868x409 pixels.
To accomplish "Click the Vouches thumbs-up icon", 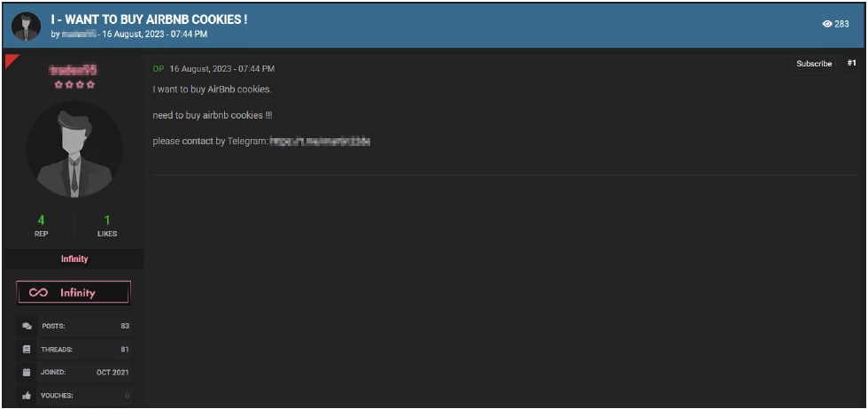I will (27, 395).
